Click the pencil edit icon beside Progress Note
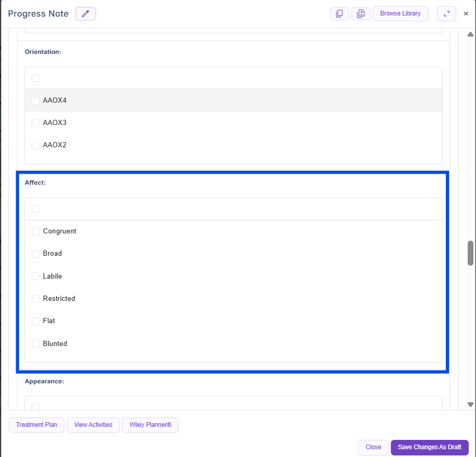Viewport: 476px width, 457px height. pyautogui.click(x=86, y=14)
